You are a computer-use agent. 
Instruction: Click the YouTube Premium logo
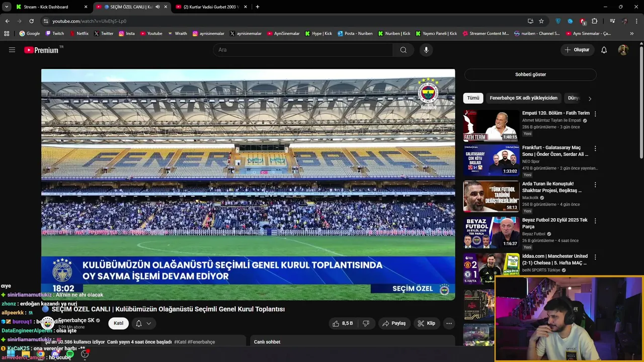click(42, 50)
